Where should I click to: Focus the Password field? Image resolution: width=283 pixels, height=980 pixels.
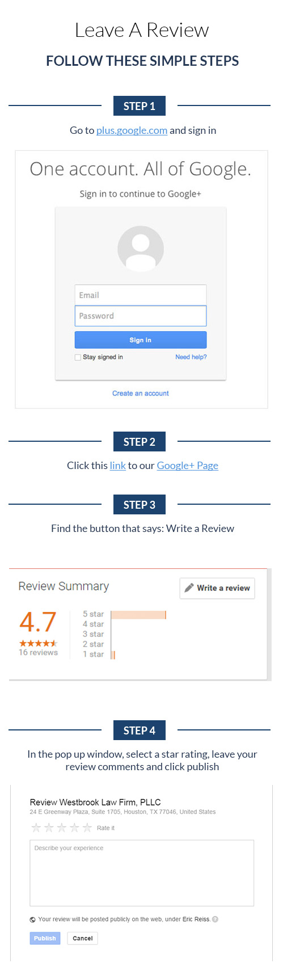tap(141, 316)
